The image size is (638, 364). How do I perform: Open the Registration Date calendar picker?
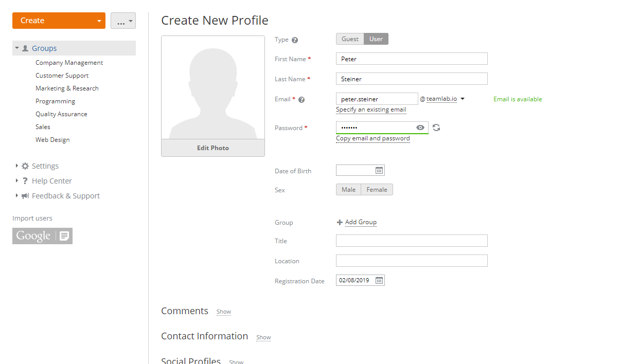coord(379,280)
